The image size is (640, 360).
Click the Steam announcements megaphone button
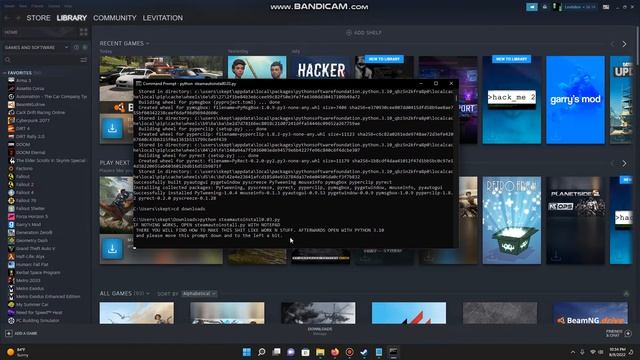point(531,7)
